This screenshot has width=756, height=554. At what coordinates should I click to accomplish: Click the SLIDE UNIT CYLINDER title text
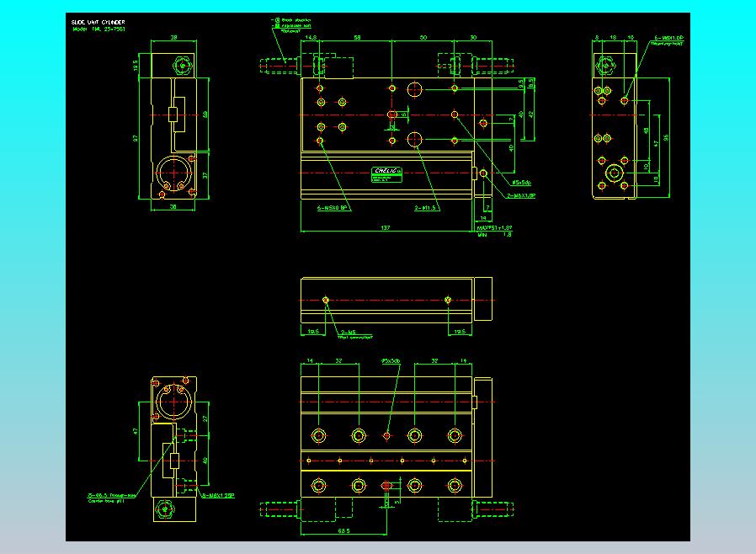[98, 22]
